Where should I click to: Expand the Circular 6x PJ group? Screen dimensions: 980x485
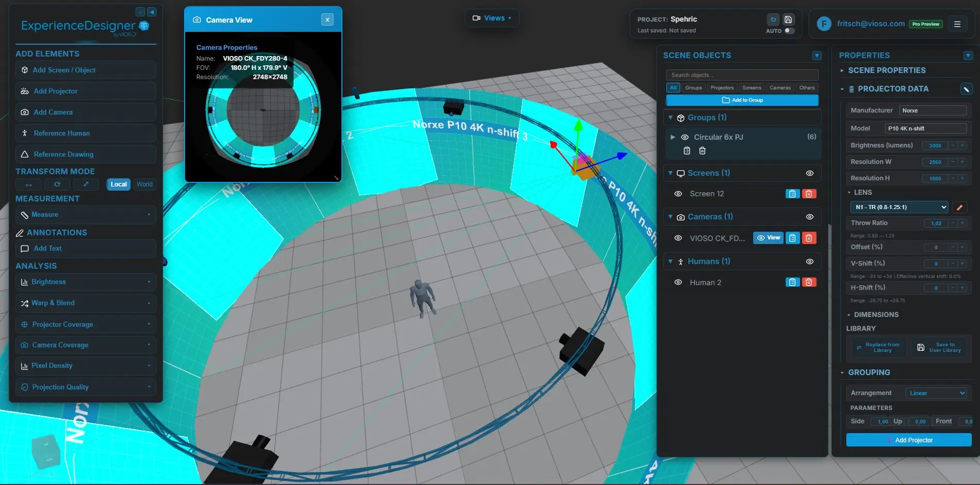coord(673,137)
